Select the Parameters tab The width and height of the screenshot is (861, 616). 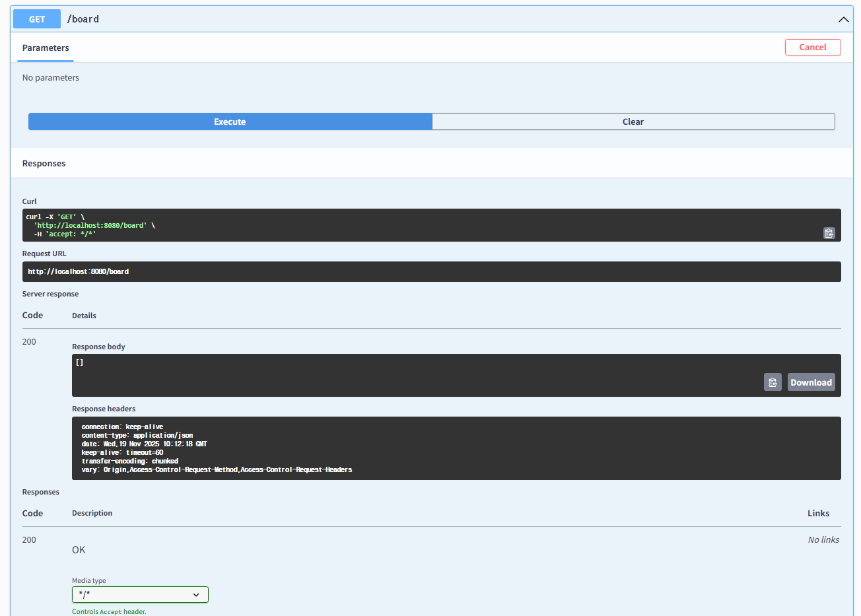point(46,48)
